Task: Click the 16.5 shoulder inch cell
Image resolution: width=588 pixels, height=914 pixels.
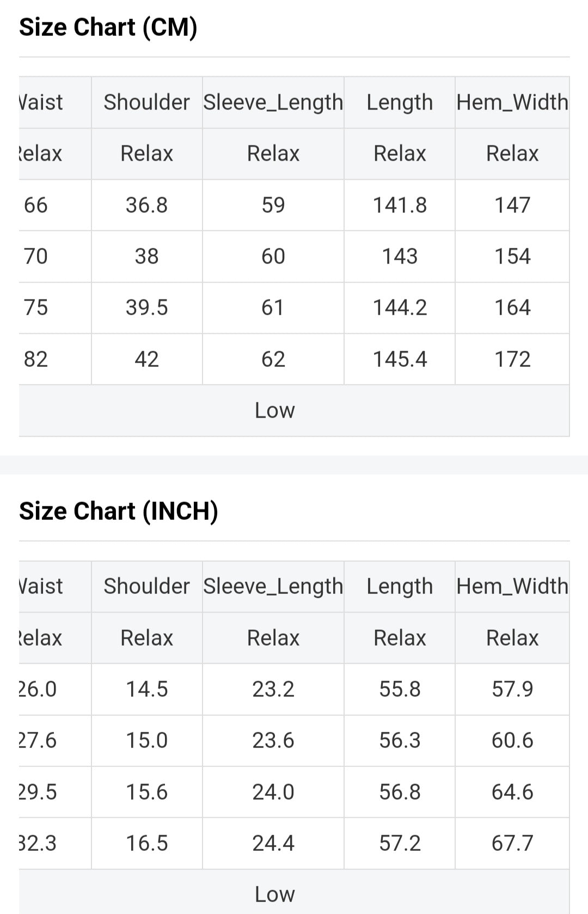Action: coord(146,843)
